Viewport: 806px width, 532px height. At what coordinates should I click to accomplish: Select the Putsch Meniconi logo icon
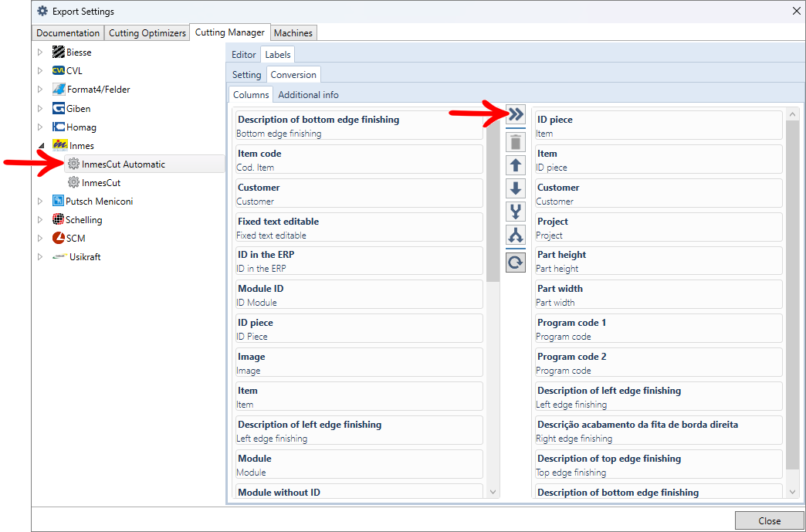(58, 201)
